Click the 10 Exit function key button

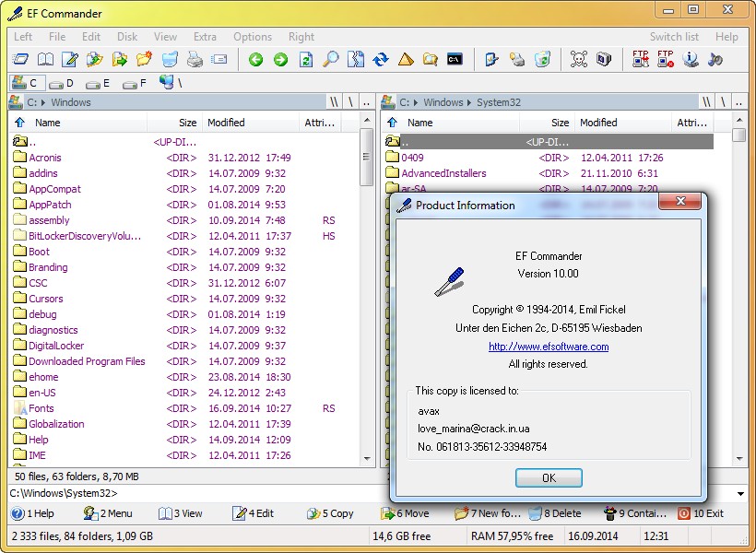click(x=701, y=513)
